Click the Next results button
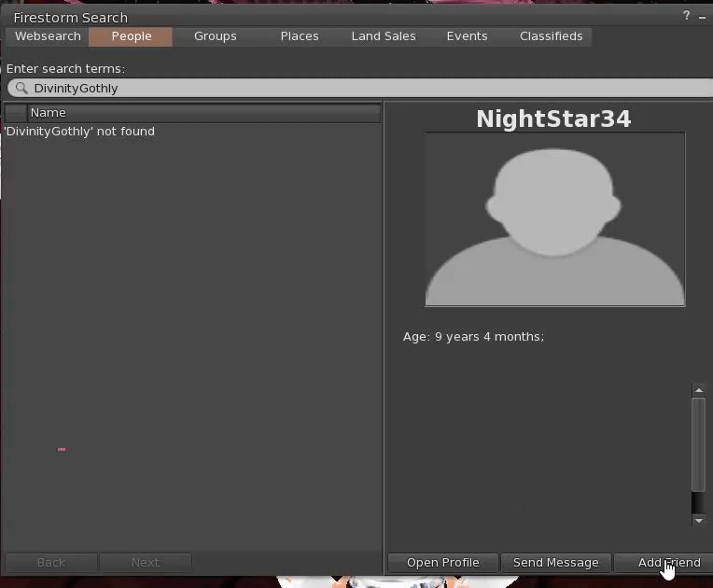 coord(146,563)
